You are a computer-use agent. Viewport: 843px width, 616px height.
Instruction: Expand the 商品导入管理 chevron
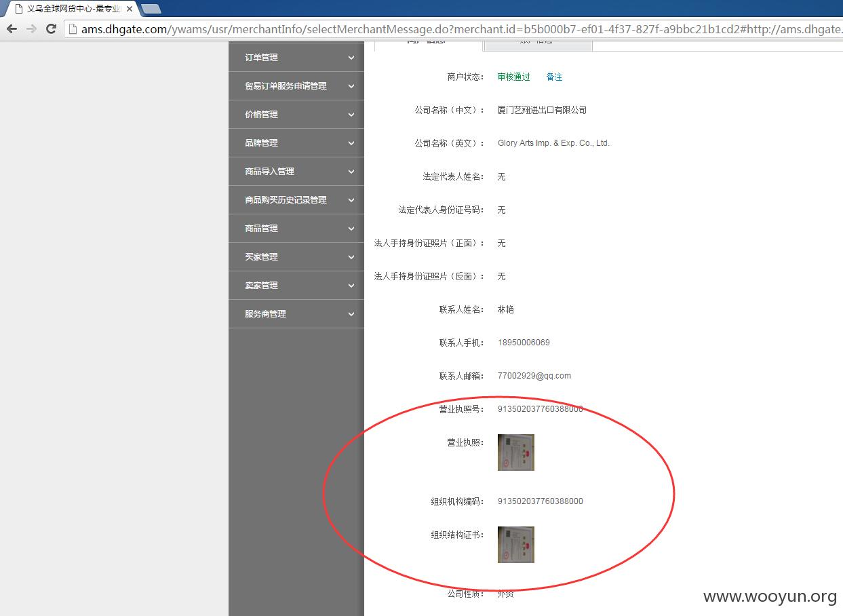(x=351, y=172)
